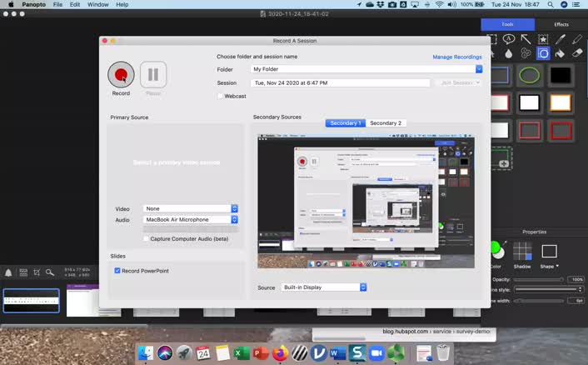
Task: Enable the Webcast checkbox
Action: (x=220, y=96)
